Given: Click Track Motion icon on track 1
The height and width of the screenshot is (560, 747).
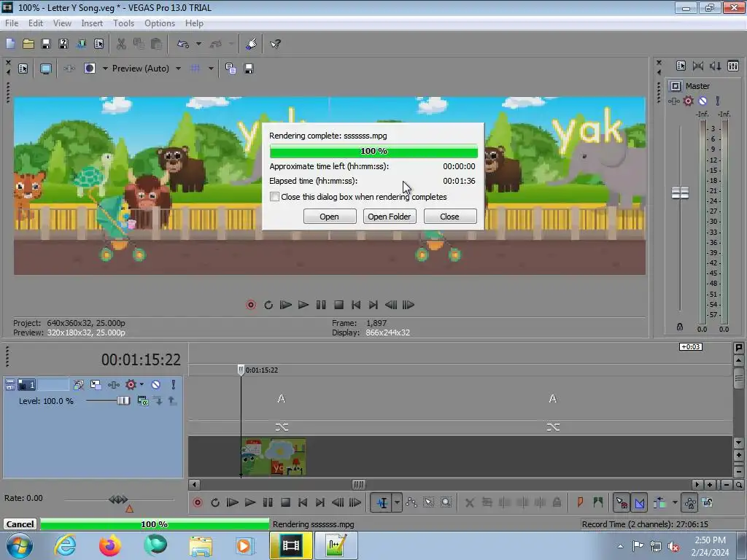Looking at the screenshot, I should click(96, 384).
